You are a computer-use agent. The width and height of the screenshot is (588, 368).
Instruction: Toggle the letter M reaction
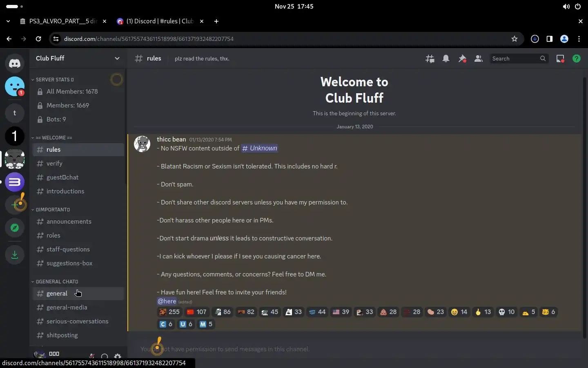(x=206, y=324)
